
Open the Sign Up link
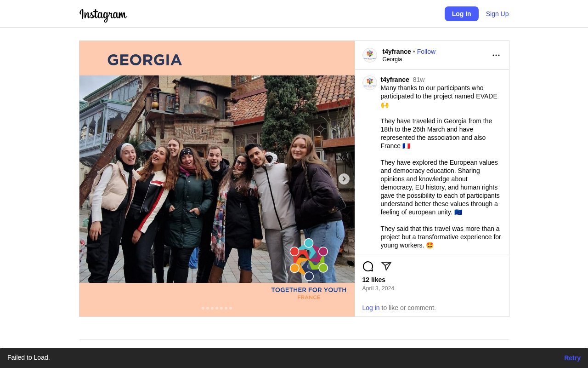click(497, 14)
